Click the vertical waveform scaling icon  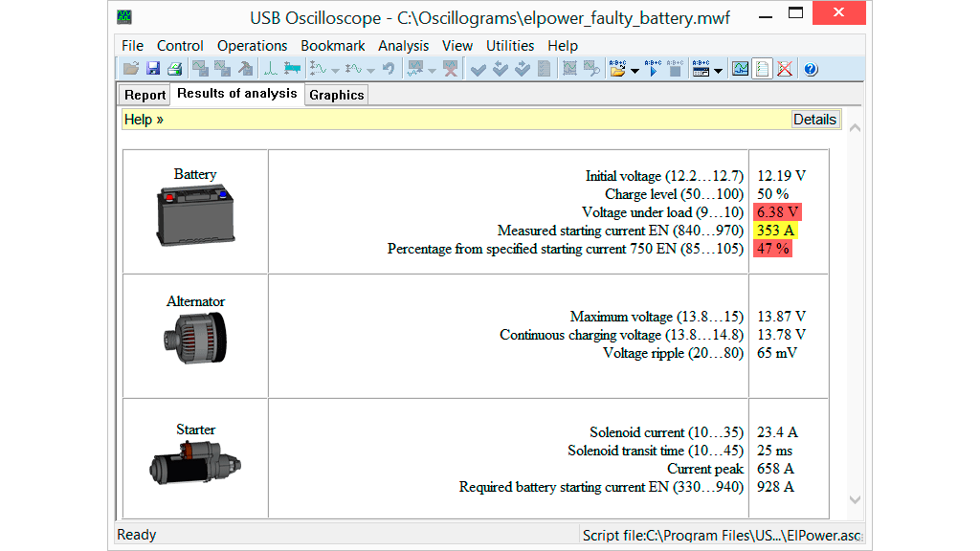point(318,69)
